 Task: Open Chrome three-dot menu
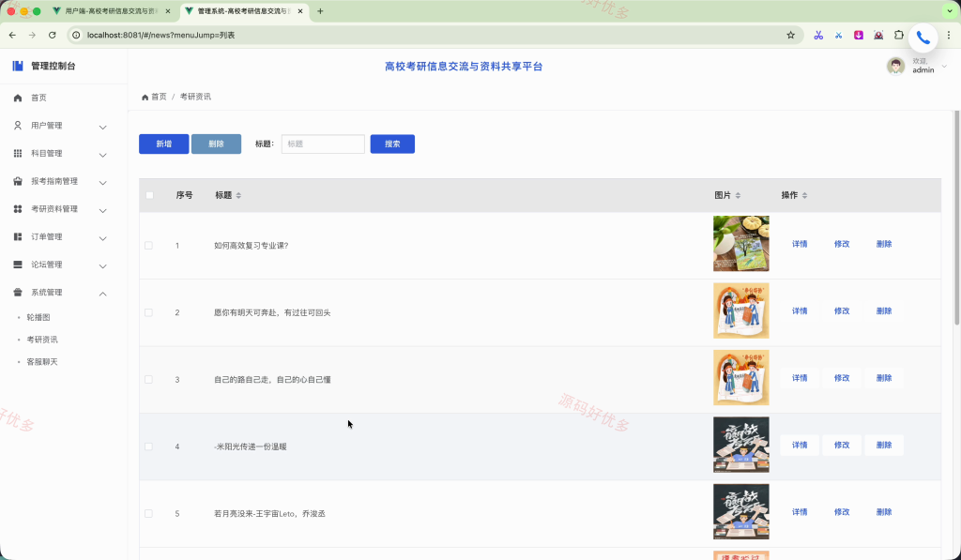949,35
